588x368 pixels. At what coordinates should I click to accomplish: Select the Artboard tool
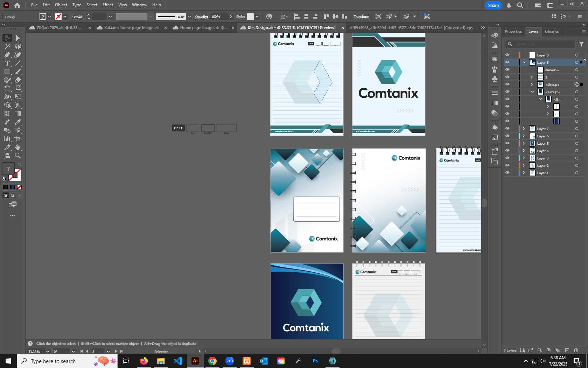[x=18, y=139]
